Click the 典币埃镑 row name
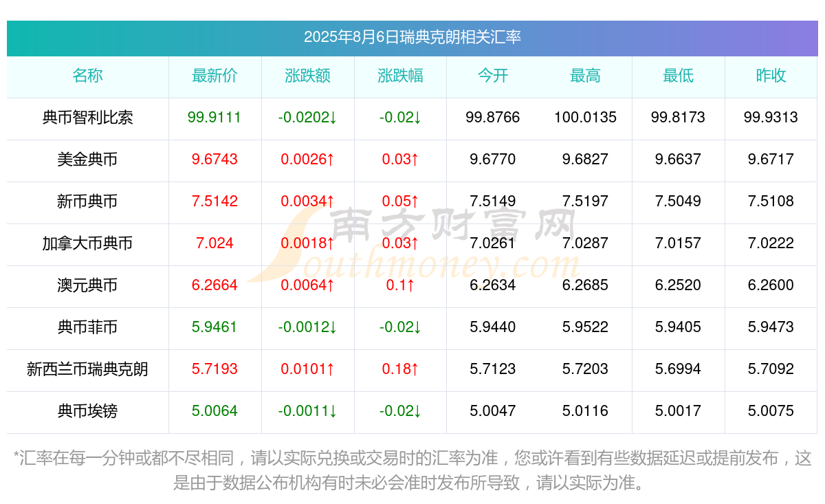Image resolution: width=825 pixels, height=504 pixels. (87, 411)
